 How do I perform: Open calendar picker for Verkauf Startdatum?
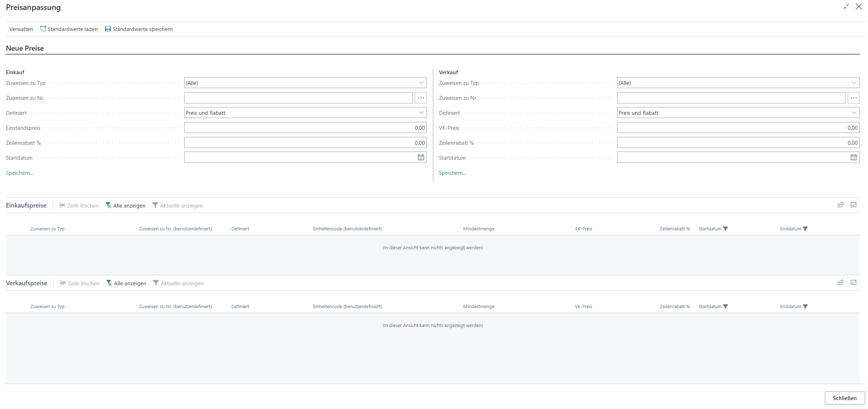click(854, 157)
